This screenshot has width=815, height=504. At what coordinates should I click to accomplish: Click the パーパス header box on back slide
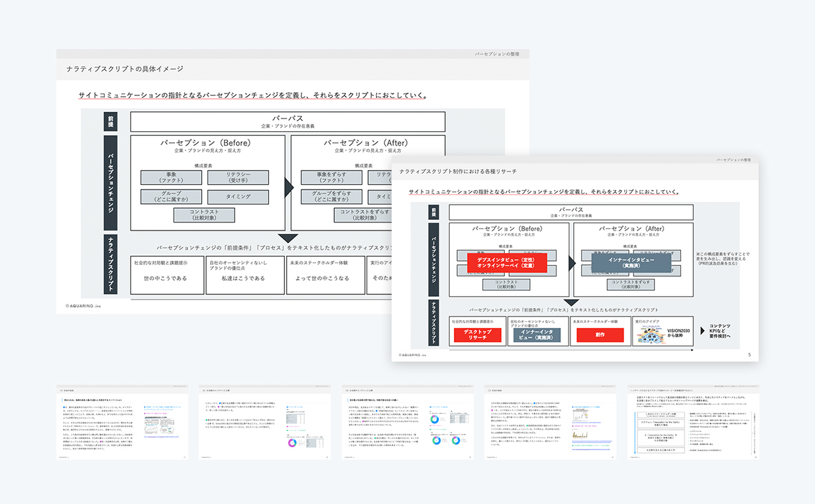288,121
